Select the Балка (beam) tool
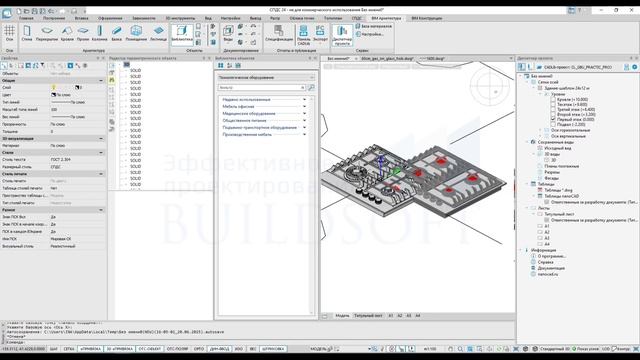 click(x=117, y=33)
